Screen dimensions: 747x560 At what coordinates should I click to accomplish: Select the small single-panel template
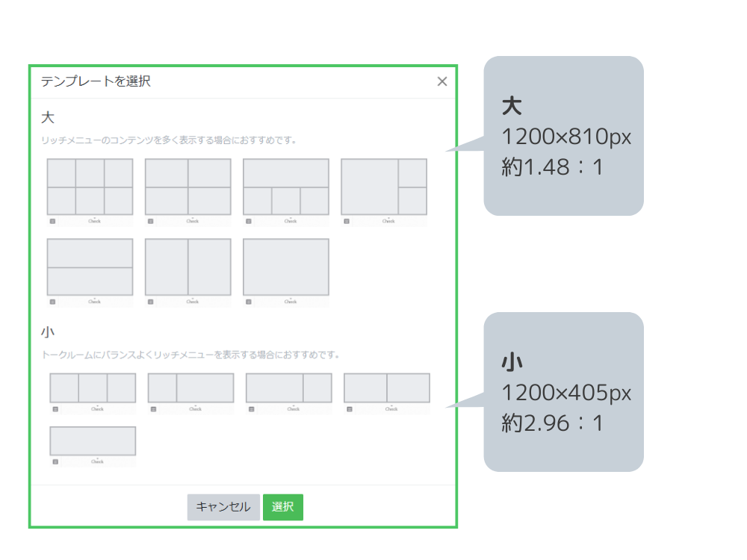coord(93,441)
